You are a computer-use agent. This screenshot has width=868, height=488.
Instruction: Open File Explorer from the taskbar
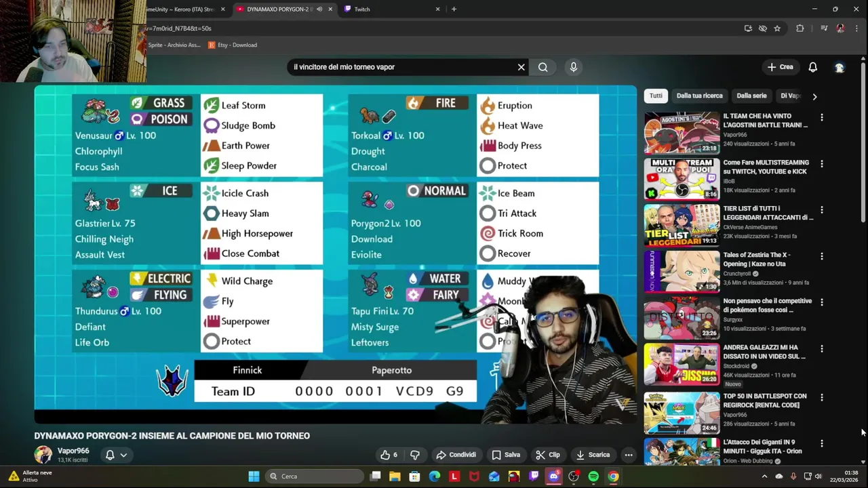(x=395, y=476)
